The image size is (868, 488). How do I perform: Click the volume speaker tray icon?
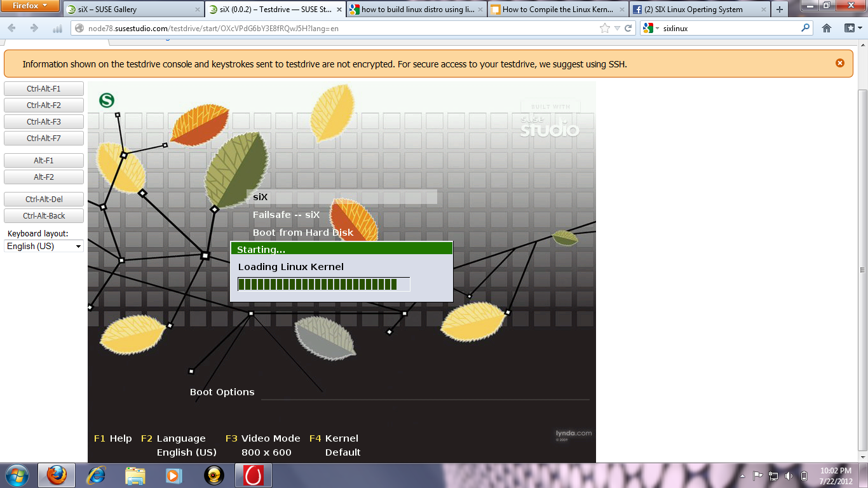click(x=789, y=475)
